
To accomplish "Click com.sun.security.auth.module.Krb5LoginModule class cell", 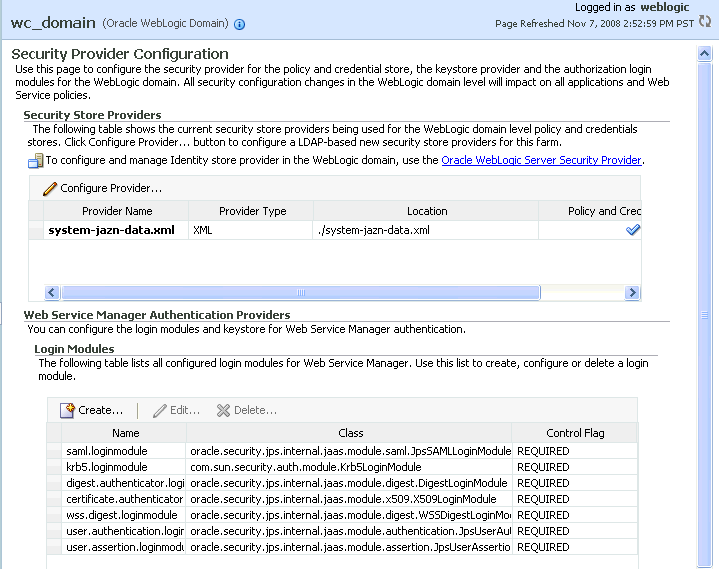I will click(x=349, y=467).
